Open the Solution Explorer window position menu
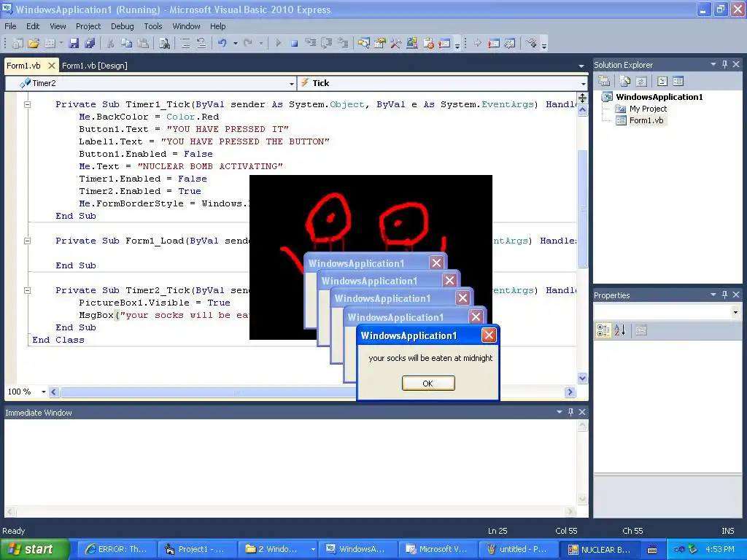Screen dimensions: 747x560 tap(713, 64)
